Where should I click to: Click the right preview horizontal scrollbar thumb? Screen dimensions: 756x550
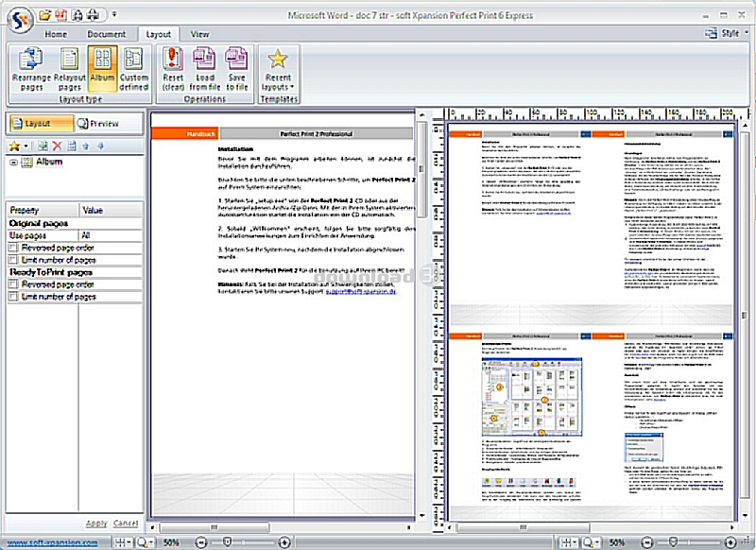[524, 528]
